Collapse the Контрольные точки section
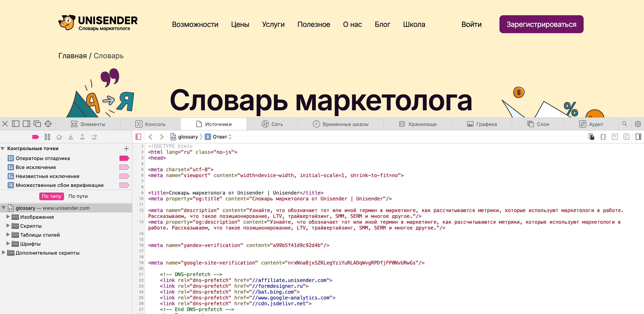This screenshot has height=314, width=644. (x=3, y=149)
